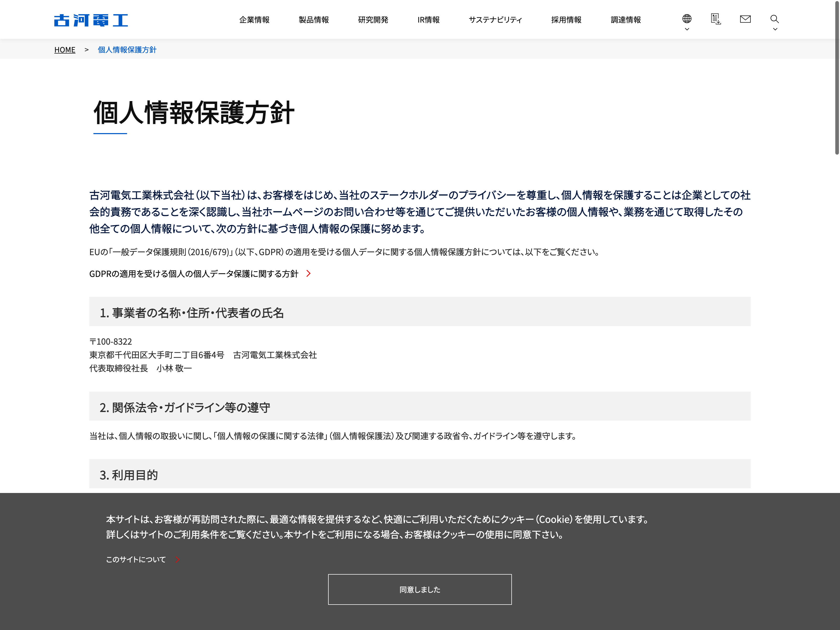Open the 企業情報 menu
The width and height of the screenshot is (840, 630).
[x=254, y=20]
